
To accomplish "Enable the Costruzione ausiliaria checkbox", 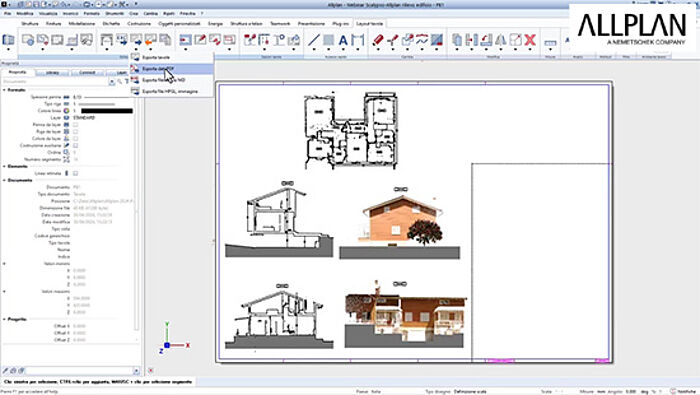I will tap(75, 146).
